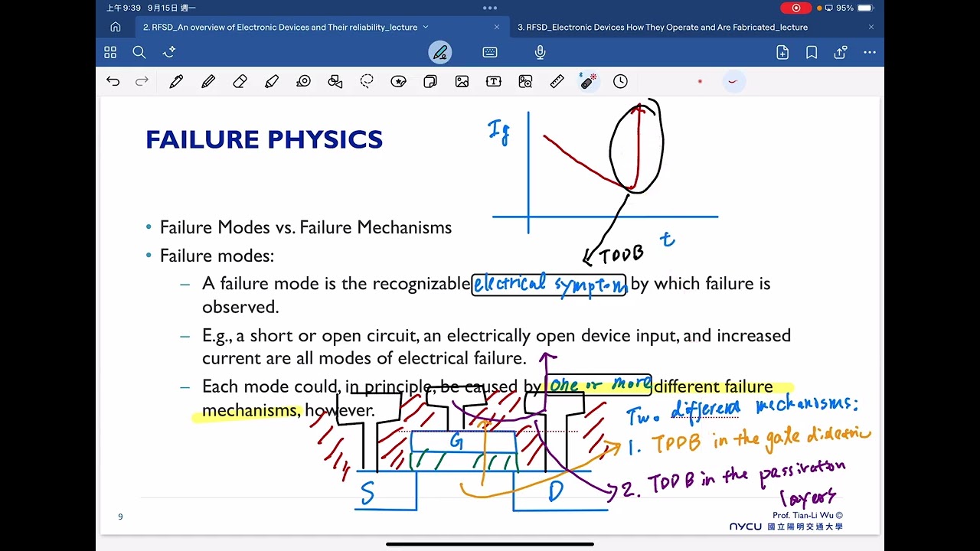Click the "Failure Modes vs. Failure Mechanisms" bullet
Image resolution: width=980 pixels, height=551 pixels.
(x=305, y=227)
